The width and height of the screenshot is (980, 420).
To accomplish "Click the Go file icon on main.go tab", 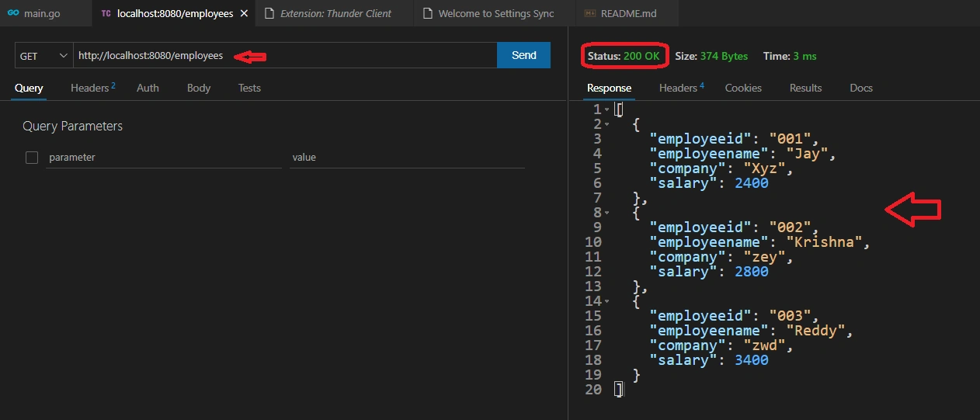I will coord(13,13).
